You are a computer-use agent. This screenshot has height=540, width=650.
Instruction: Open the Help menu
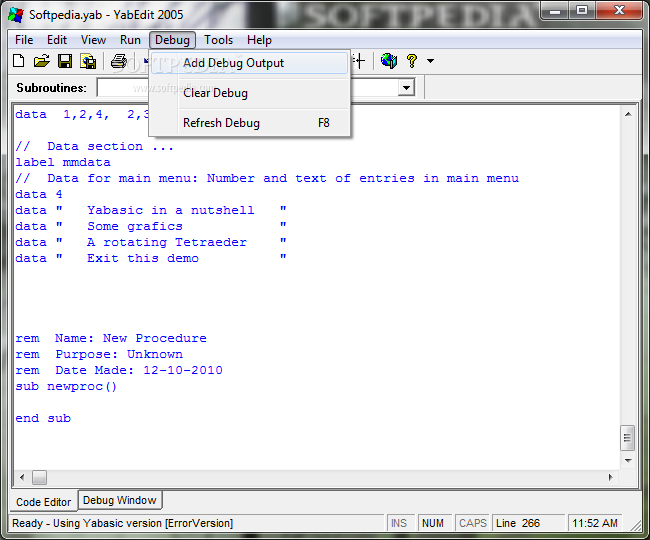260,40
